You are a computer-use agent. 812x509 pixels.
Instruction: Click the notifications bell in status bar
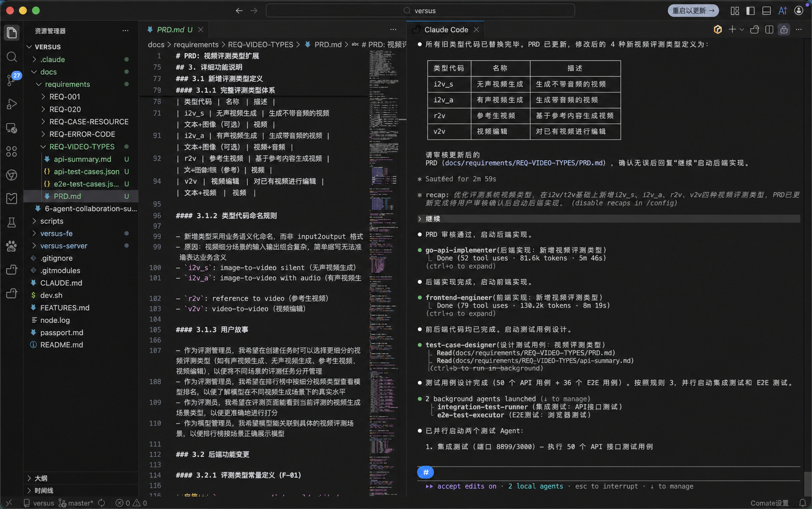coord(803,503)
